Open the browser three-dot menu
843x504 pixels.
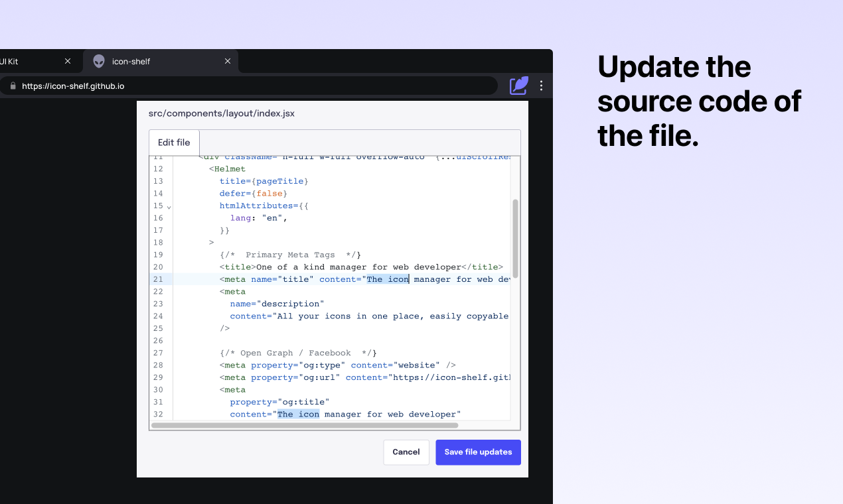click(541, 86)
